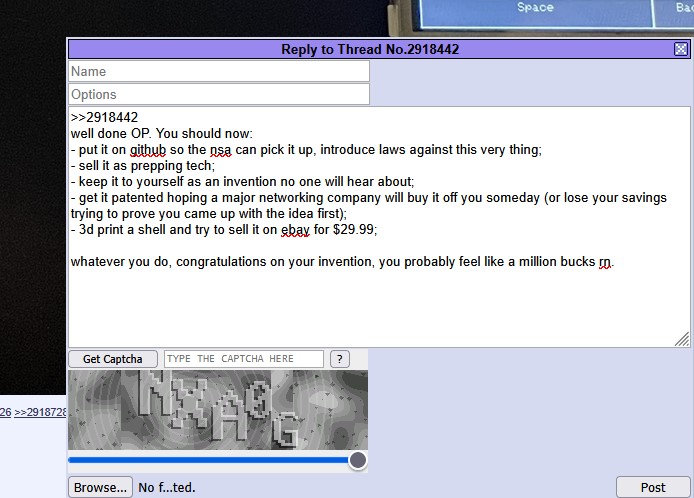The height and width of the screenshot is (498, 694).
Task: Click the Get Captcha button
Action: pos(113,359)
